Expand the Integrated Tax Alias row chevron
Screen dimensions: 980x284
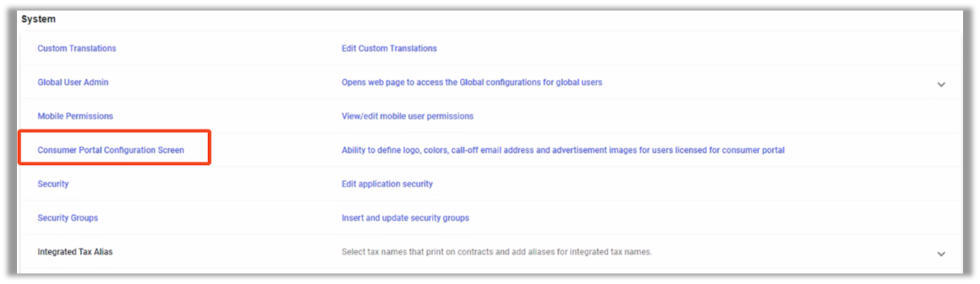(941, 254)
